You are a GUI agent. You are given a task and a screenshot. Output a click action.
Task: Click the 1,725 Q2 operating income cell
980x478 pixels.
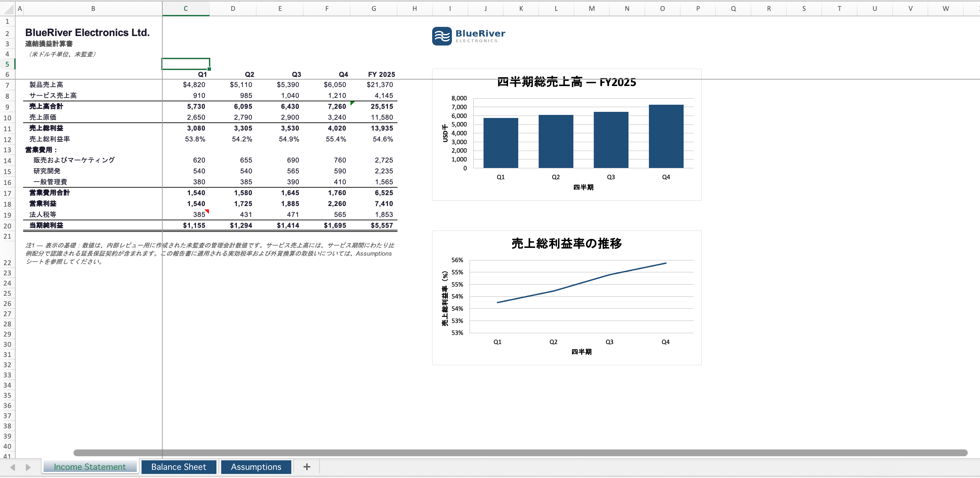click(233, 204)
